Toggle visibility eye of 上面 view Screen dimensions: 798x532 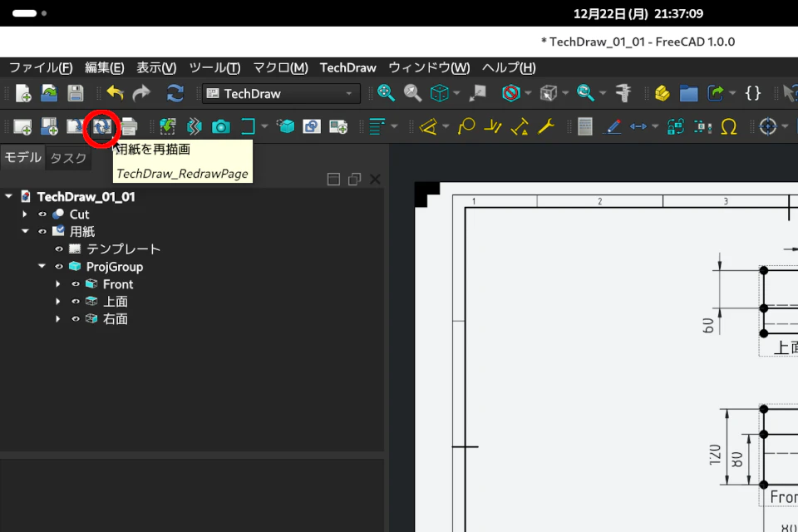point(76,302)
